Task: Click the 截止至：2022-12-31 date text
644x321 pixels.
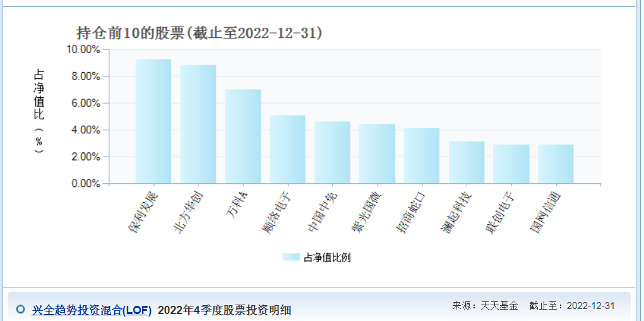Action: pos(571,305)
